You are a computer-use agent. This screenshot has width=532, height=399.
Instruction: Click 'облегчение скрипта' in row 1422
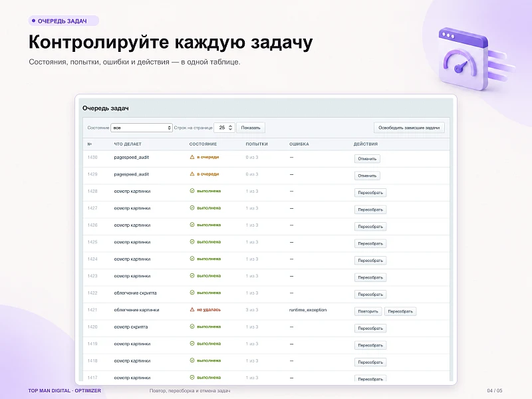[x=135, y=293]
